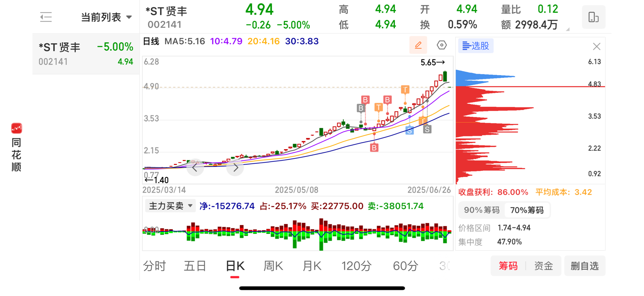The width and height of the screenshot is (644, 296).
Task: Switch to 周K tab
Action: coord(273,266)
